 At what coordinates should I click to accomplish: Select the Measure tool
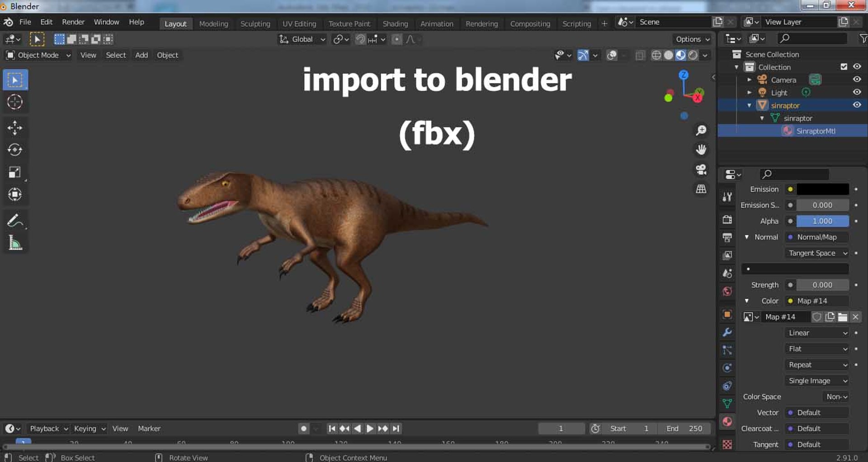15,243
